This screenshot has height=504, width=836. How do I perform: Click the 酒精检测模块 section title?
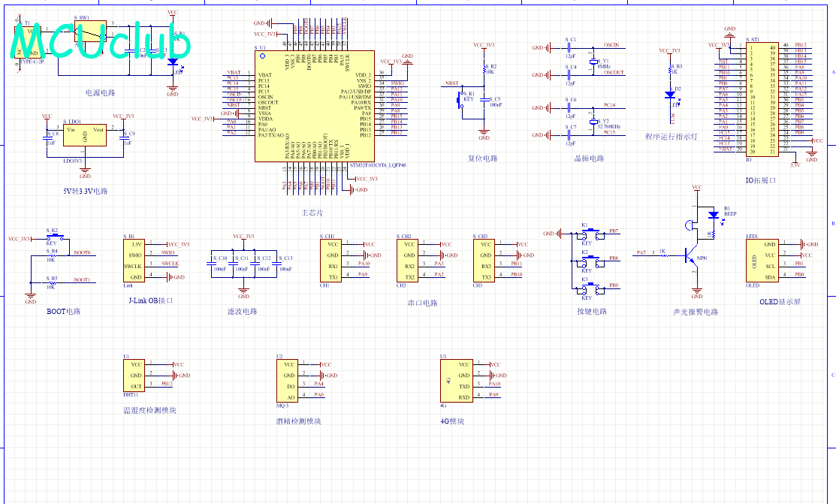(299, 421)
